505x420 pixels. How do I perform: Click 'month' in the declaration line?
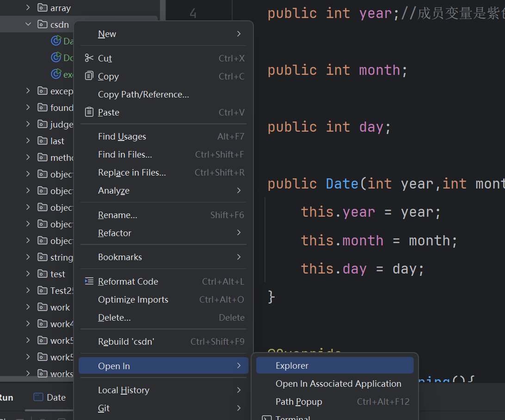(380, 70)
